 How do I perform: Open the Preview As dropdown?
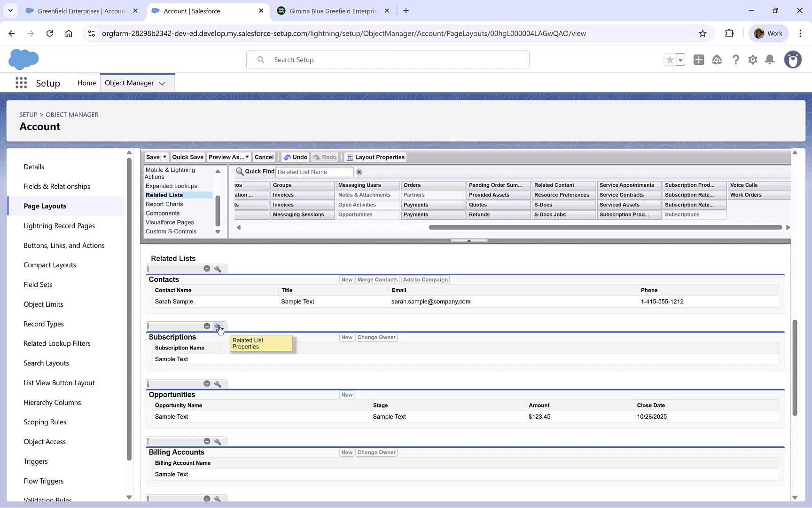247,157
